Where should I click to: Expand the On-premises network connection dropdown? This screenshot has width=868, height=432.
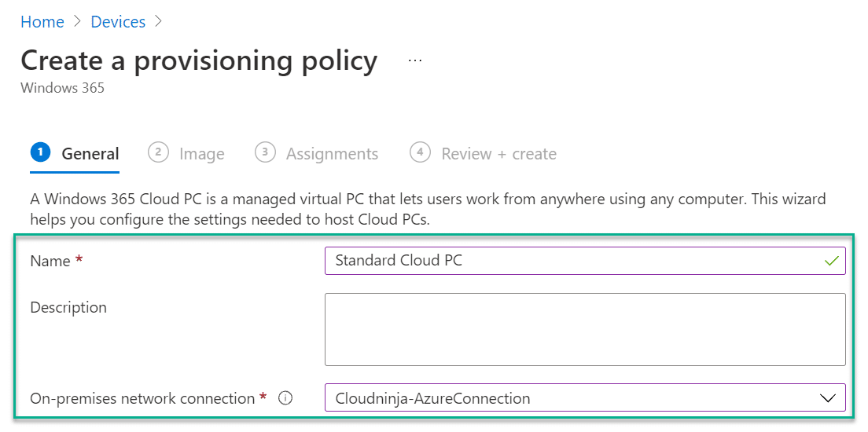[x=585, y=397]
